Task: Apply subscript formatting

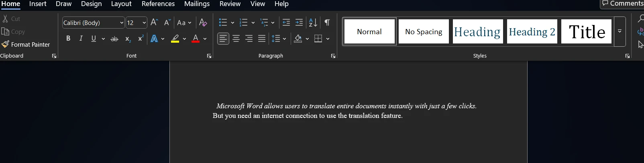Action: tap(128, 39)
